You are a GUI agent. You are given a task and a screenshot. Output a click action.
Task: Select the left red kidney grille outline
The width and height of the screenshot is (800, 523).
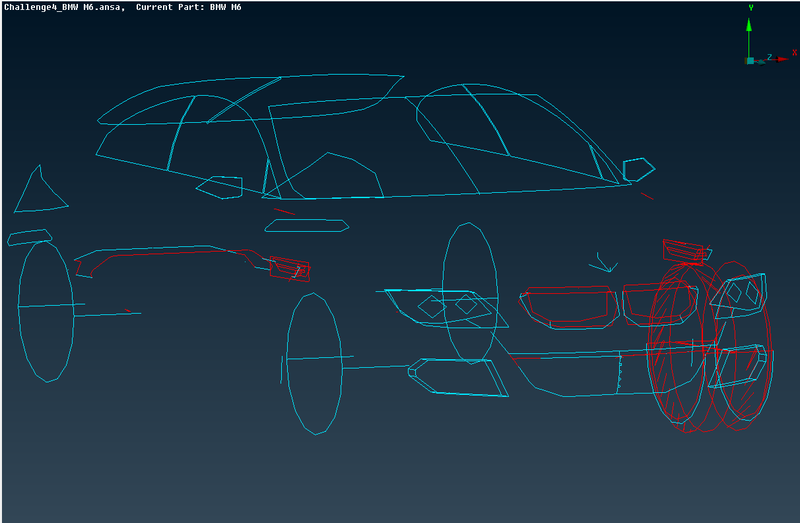569,306
